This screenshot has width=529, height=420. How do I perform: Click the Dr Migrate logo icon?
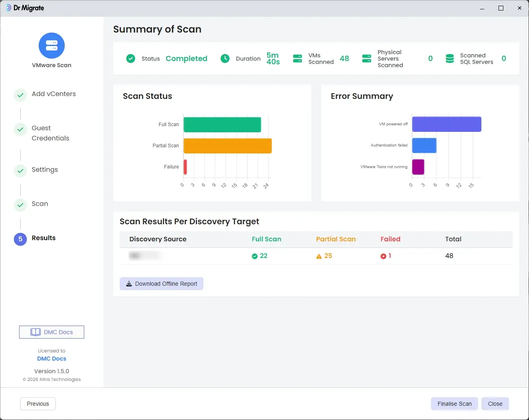pos(8,8)
